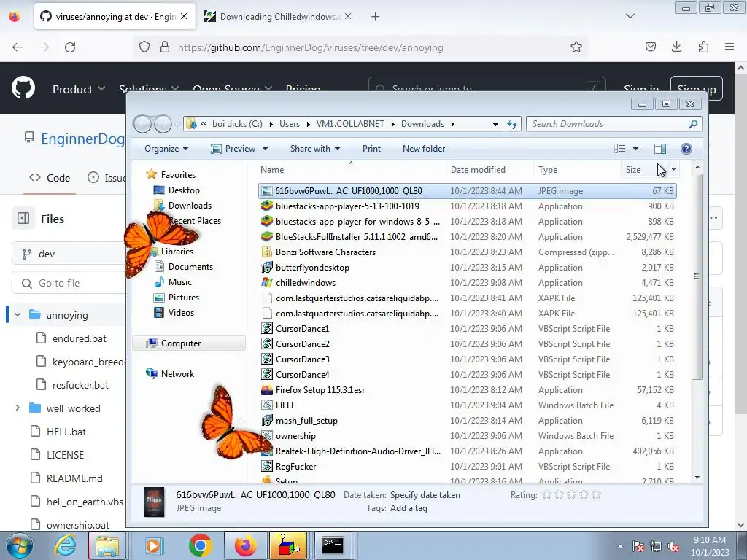Open the Preview button dropdown arrow
Screen dimensions: 747x560
(265, 149)
